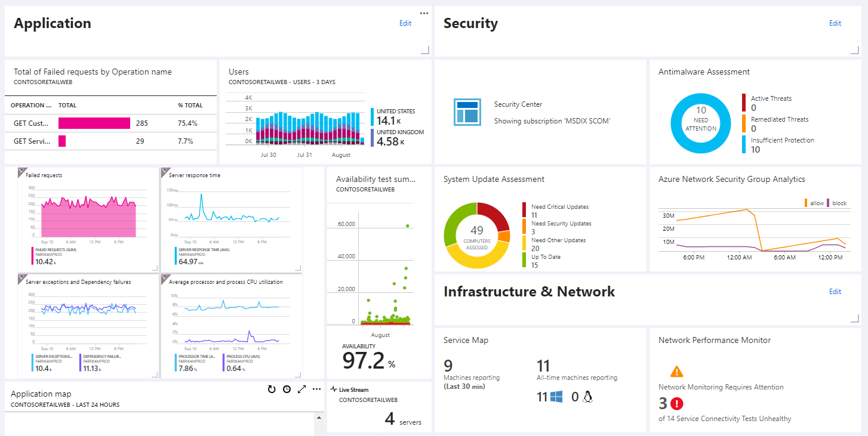
Task: Click the Up To Date green legend swatch
Action: [524, 260]
